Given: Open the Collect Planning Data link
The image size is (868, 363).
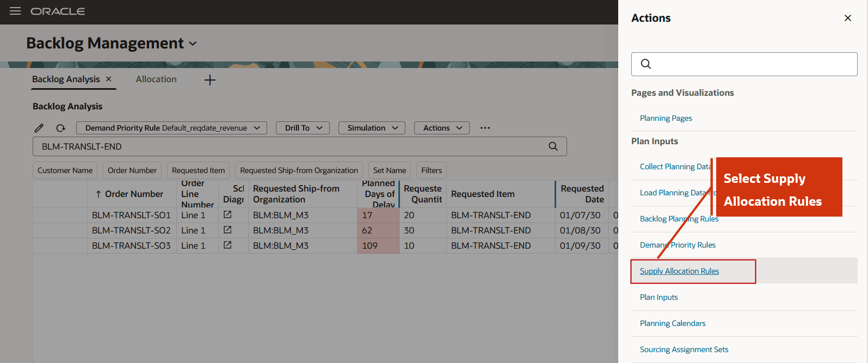Looking at the screenshot, I should 675,167.
